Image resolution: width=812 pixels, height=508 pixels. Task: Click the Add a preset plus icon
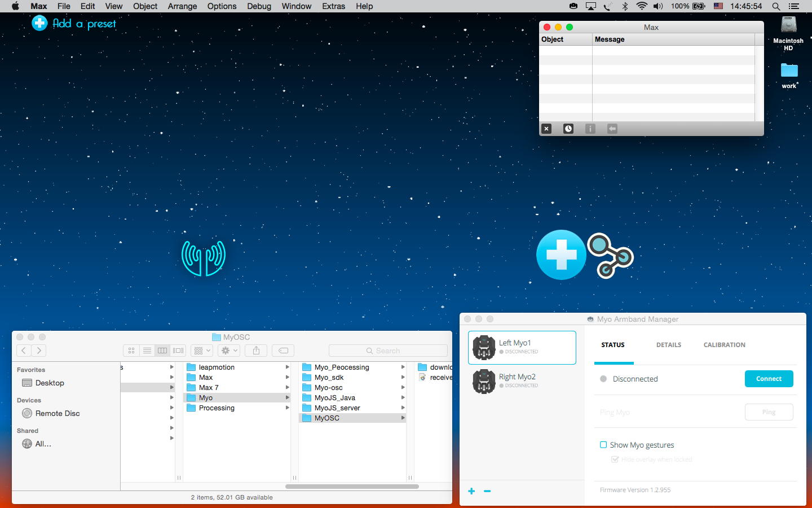(39, 23)
